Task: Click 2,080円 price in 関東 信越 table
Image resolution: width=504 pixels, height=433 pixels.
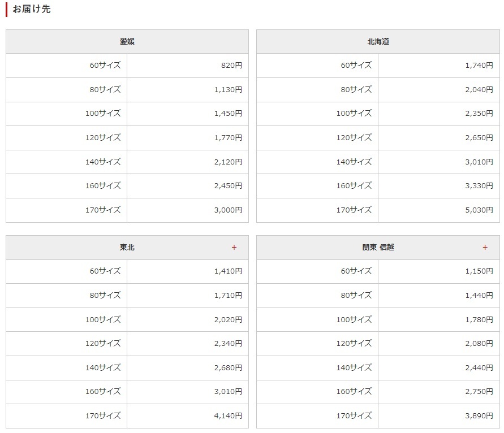Action: click(x=479, y=344)
